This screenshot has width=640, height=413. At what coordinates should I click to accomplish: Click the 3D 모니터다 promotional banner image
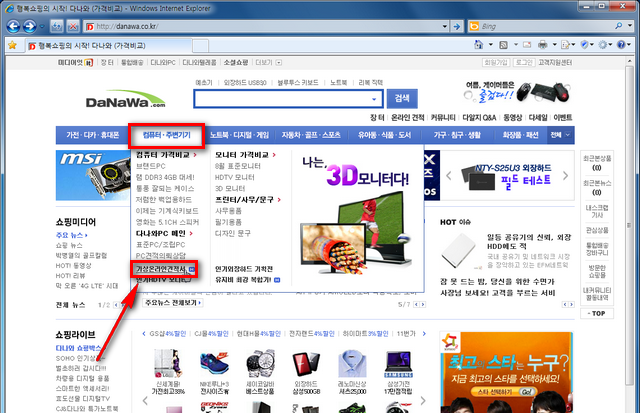click(x=358, y=216)
